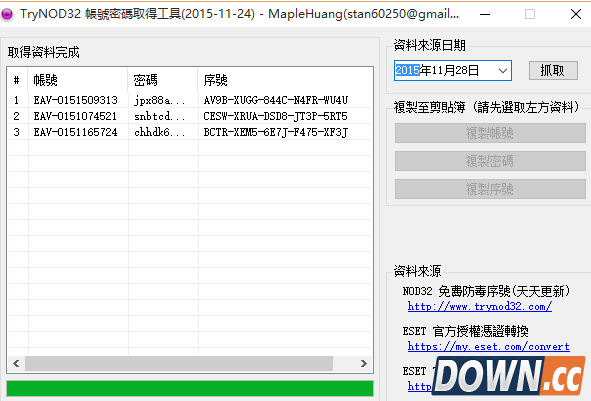The width and height of the screenshot is (591, 401).
Task: Maximize the TryNOD32 window
Action: coord(530,14)
